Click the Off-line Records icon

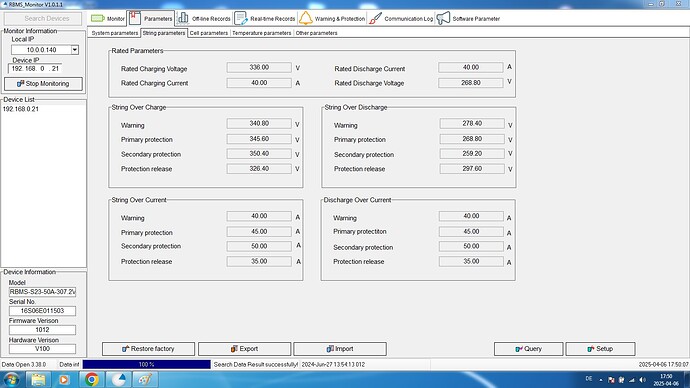click(183, 18)
